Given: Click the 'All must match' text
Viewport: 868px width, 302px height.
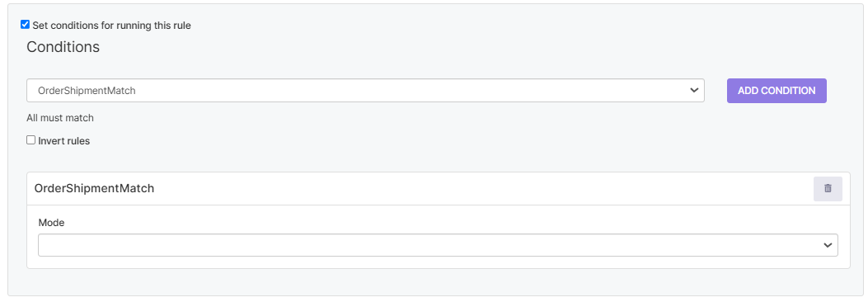Looking at the screenshot, I should (x=60, y=118).
